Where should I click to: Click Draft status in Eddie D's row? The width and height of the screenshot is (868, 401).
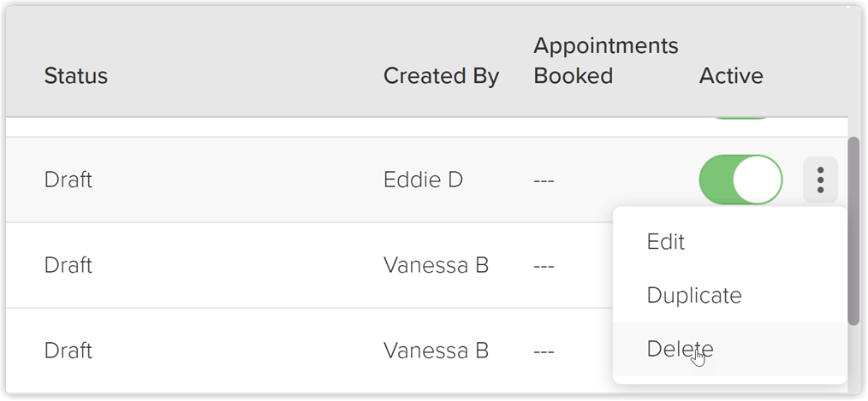click(68, 180)
